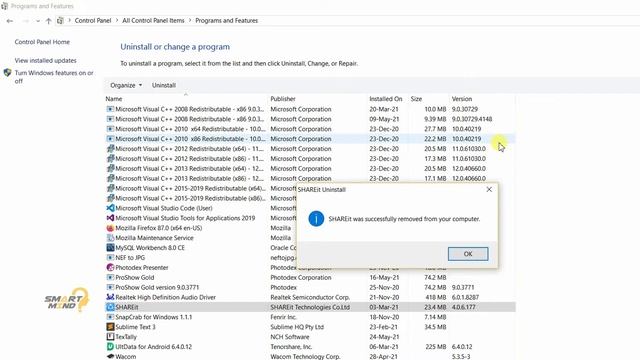The image size is (640, 360).
Task: Select Microsoft Visual C++ 2010 x86 Redistributable row
Action: tap(310, 139)
